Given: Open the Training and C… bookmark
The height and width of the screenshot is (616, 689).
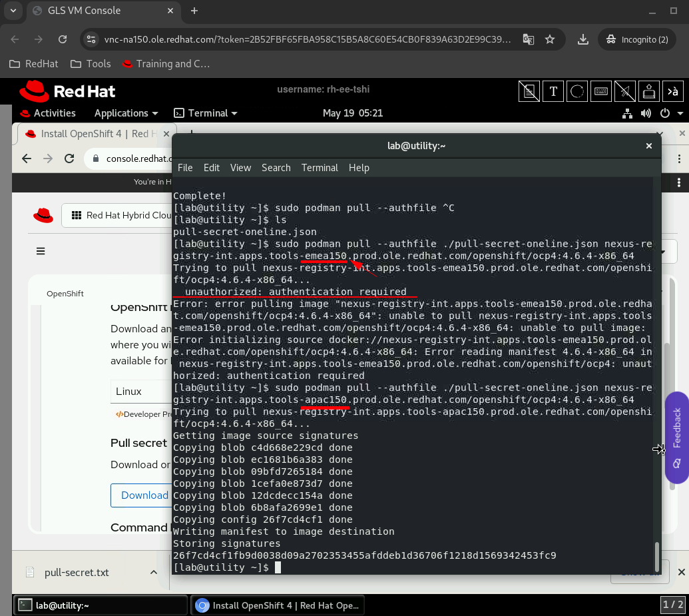Looking at the screenshot, I should point(166,64).
